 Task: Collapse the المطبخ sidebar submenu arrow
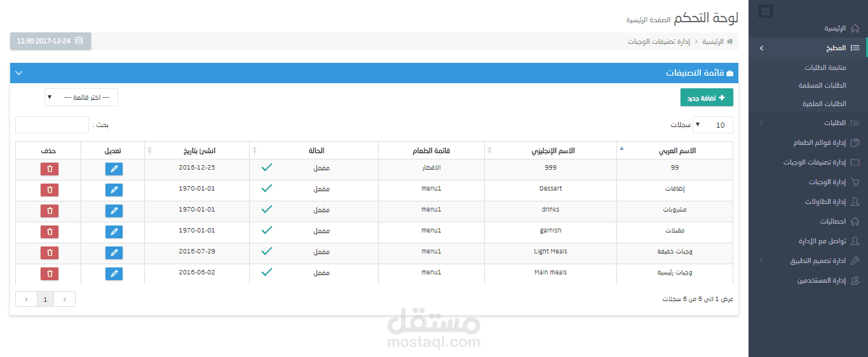coord(761,48)
